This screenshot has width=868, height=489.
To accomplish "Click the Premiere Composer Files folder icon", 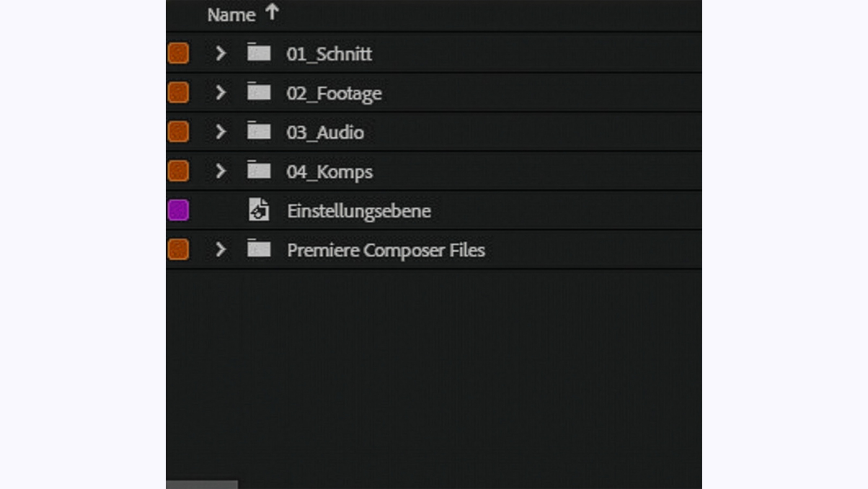I will pos(259,249).
